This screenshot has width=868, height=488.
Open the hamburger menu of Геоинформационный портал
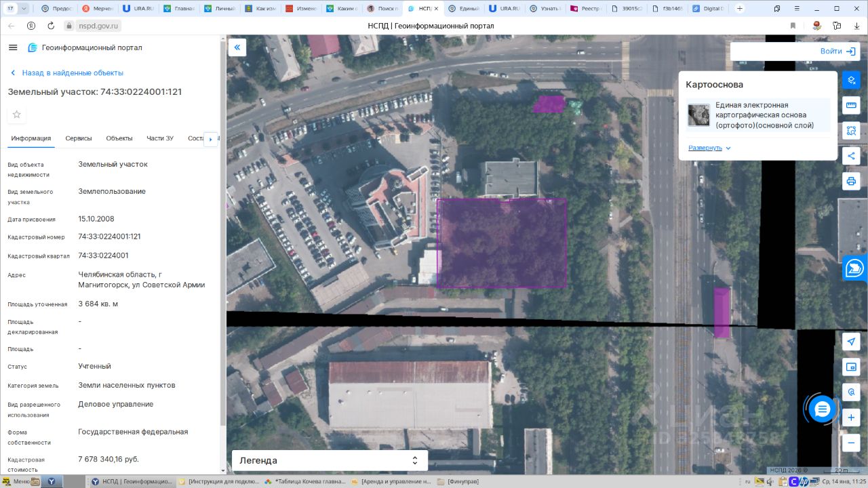[x=13, y=47]
